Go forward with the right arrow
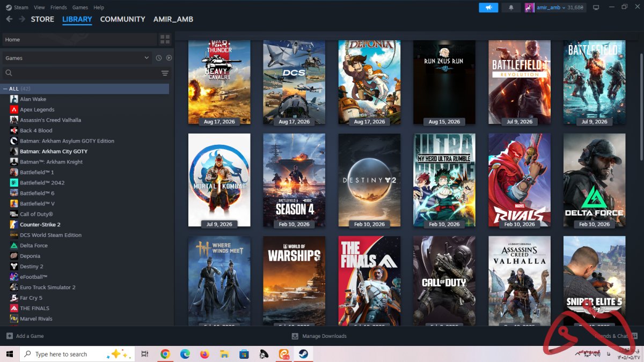 [x=22, y=19]
